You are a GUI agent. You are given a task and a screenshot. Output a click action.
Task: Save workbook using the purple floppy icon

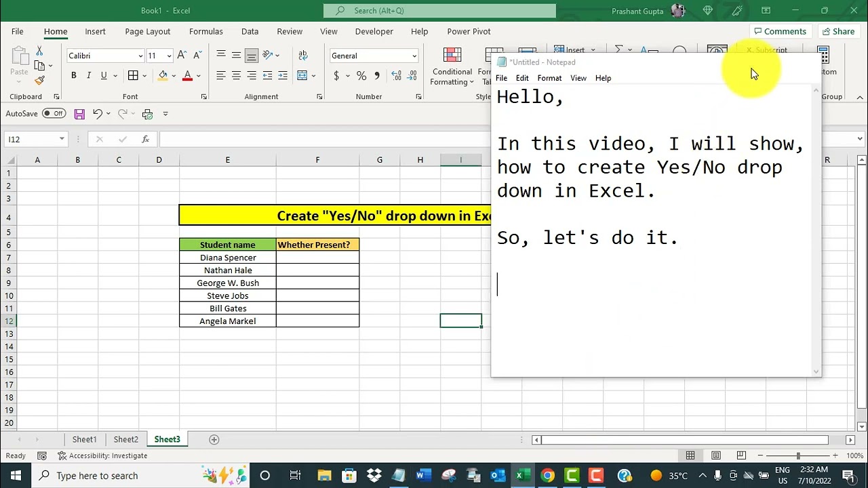coord(79,114)
